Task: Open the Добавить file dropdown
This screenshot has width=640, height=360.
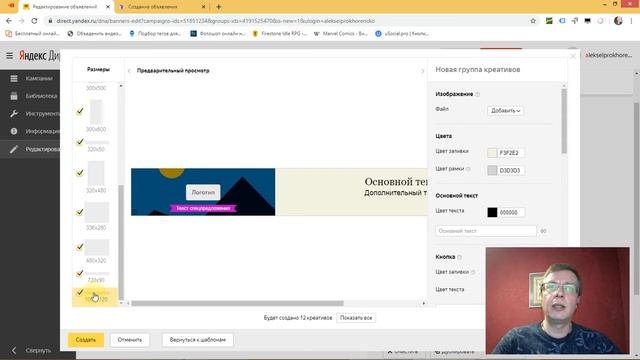Action: [x=505, y=111]
